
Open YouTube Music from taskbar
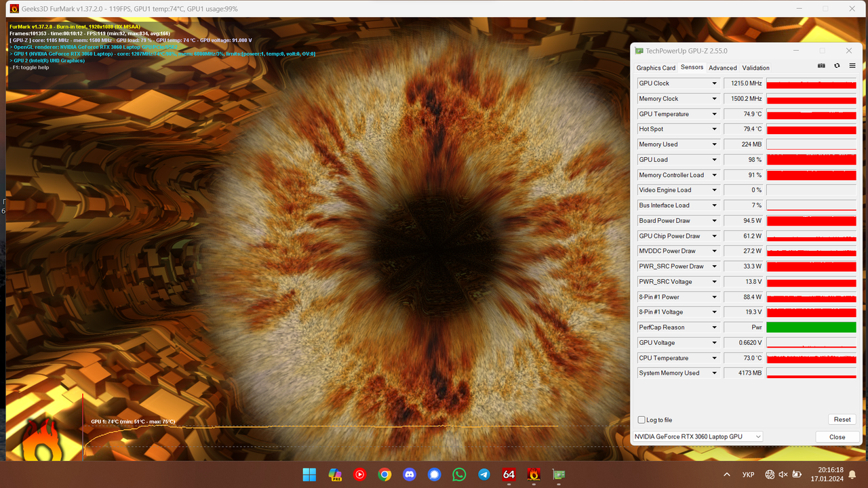click(x=360, y=474)
